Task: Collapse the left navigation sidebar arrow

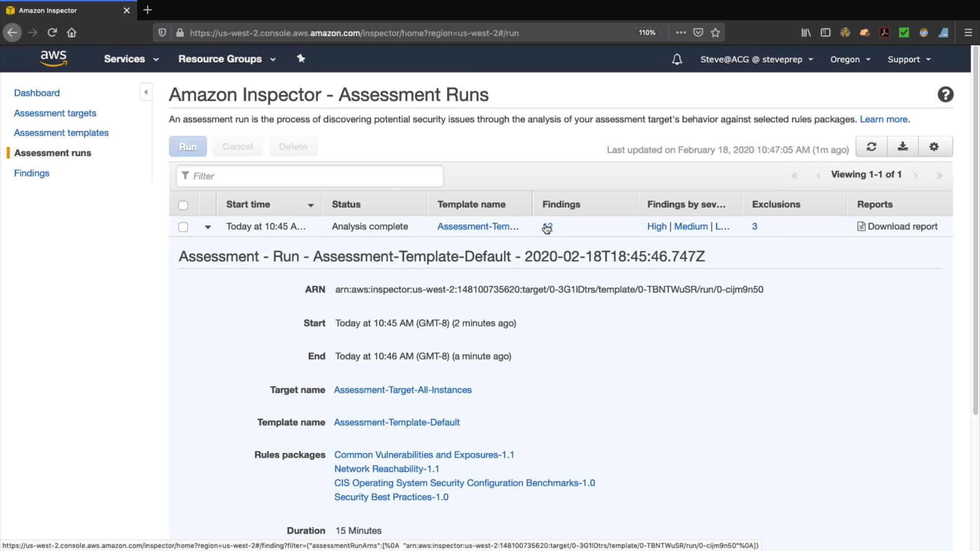Action: (146, 92)
